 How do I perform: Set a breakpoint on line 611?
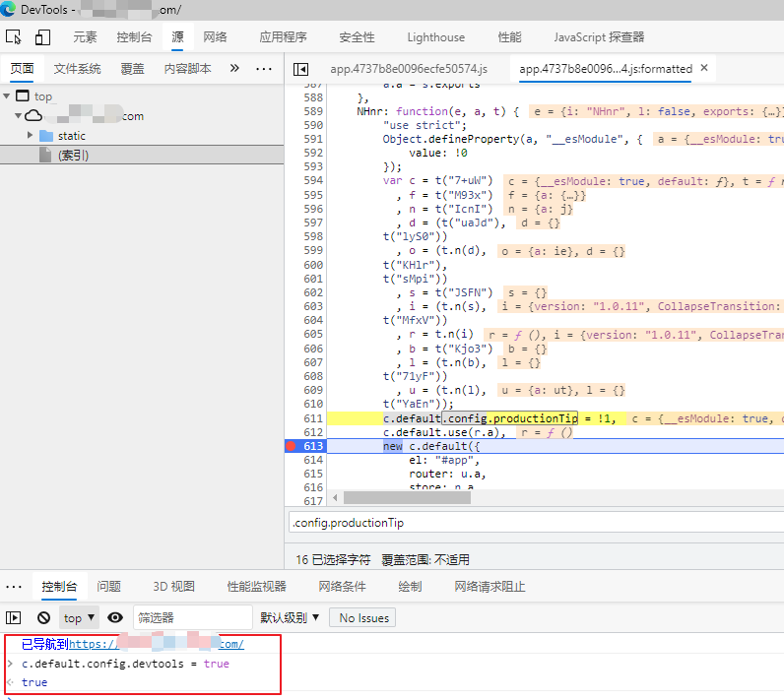pyautogui.click(x=313, y=418)
